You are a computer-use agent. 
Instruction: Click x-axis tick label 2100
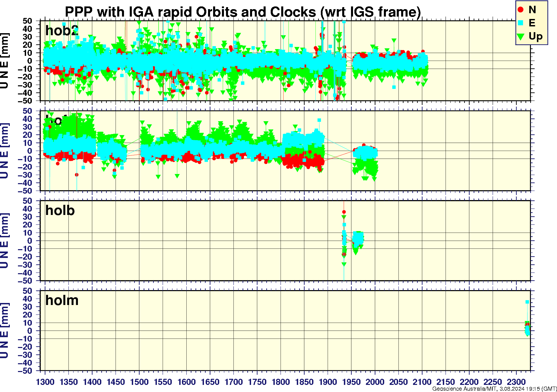coord(422,382)
